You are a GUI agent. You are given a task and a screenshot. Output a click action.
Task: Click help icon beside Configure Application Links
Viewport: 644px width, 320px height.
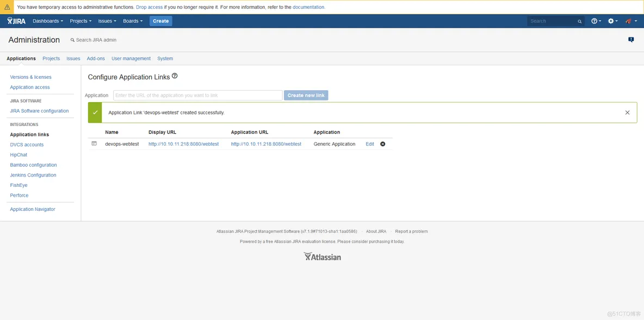(175, 77)
